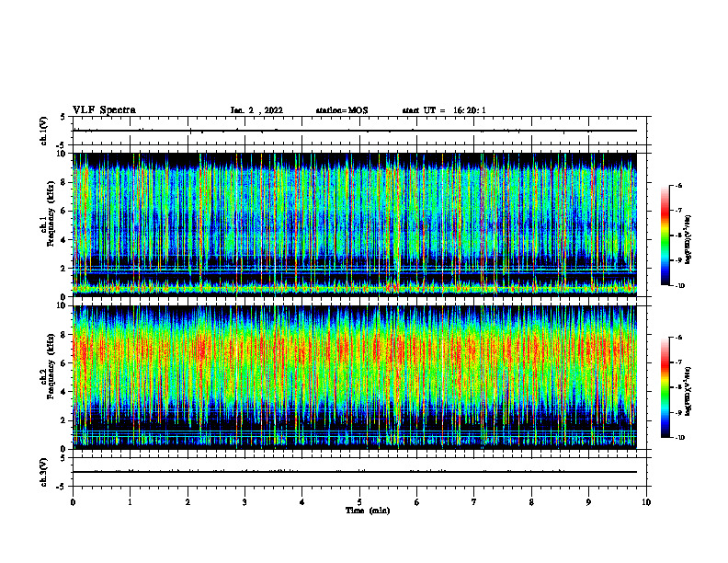Image resolution: width=728 pixels, height=563 pixels.
Task: Click the 2 kHz tick of ch.1 spectrogram
Action: coord(65,268)
